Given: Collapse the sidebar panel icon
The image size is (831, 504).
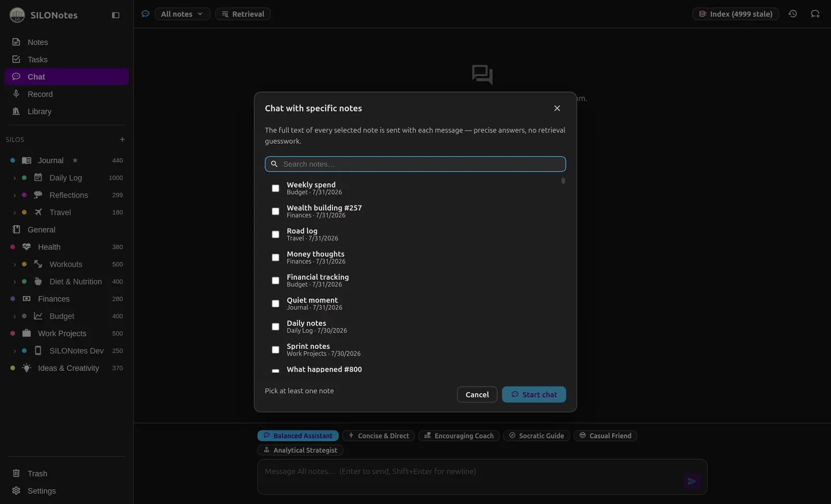Looking at the screenshot, I should coord(116,15).
